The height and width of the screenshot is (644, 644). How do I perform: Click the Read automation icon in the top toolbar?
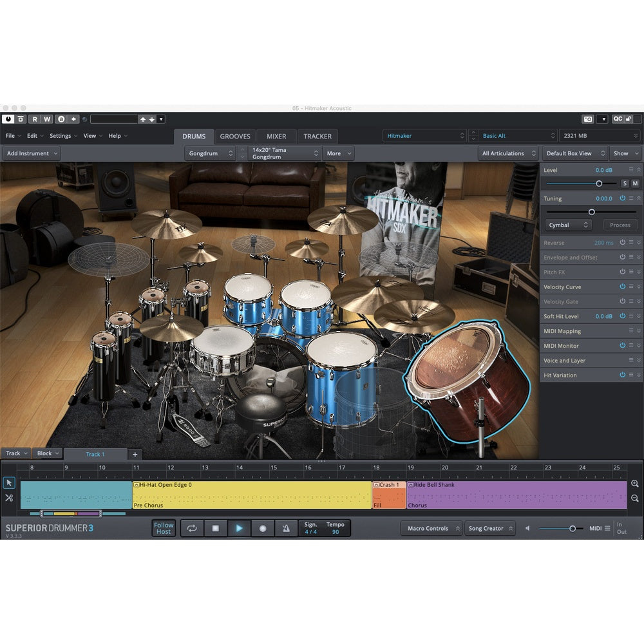coord(34,118)
